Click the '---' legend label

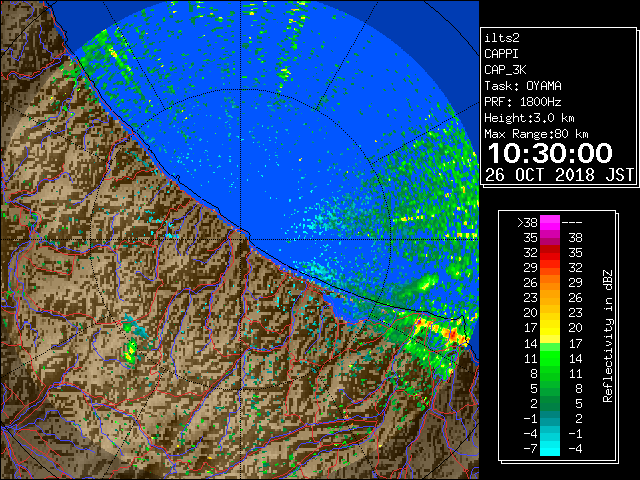coord(572,223)
